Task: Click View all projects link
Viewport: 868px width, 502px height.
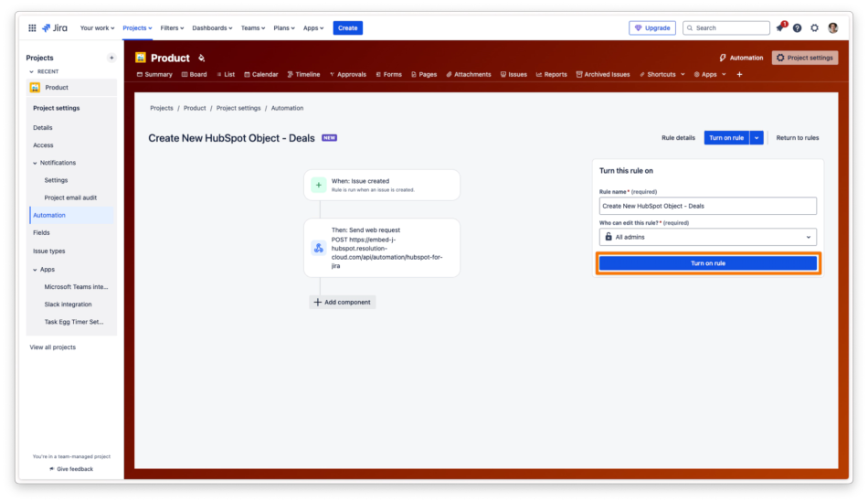Action: tap(53, 347)
